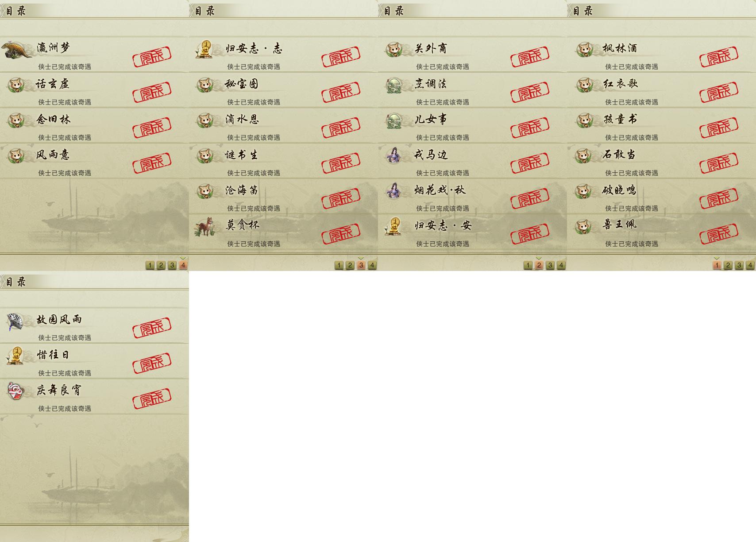Select the 沧海笛 entry title
The height and width of the screenshot is (542, 756).
click(242, 190)
